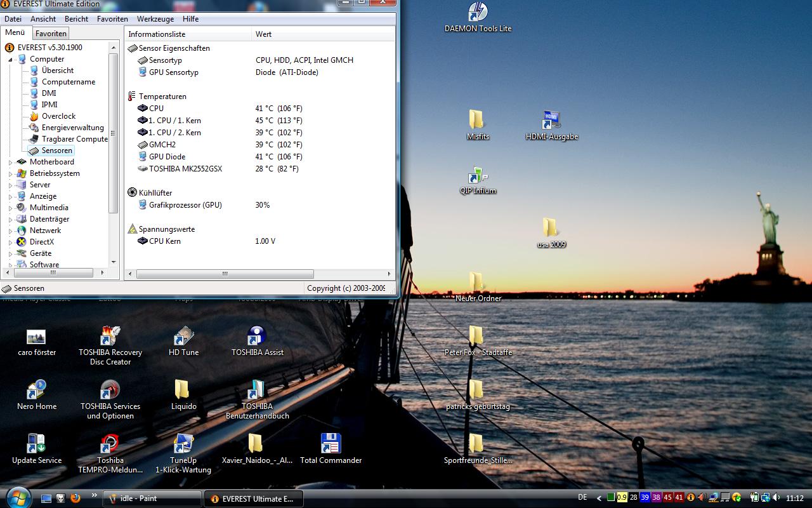812x508 pixels.
Task: Open the Ansicht menu
Action: point(43,19)
